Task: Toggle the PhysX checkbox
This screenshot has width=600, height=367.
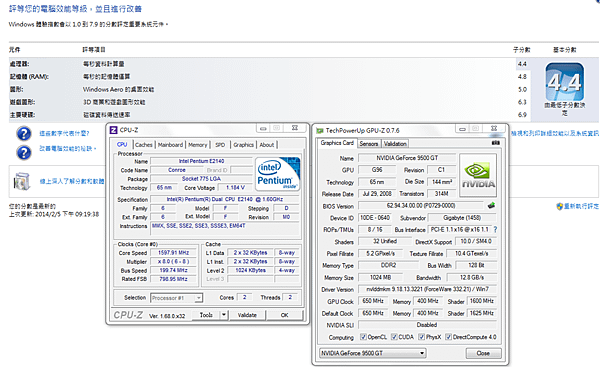Action: click(x=421, y=337)
